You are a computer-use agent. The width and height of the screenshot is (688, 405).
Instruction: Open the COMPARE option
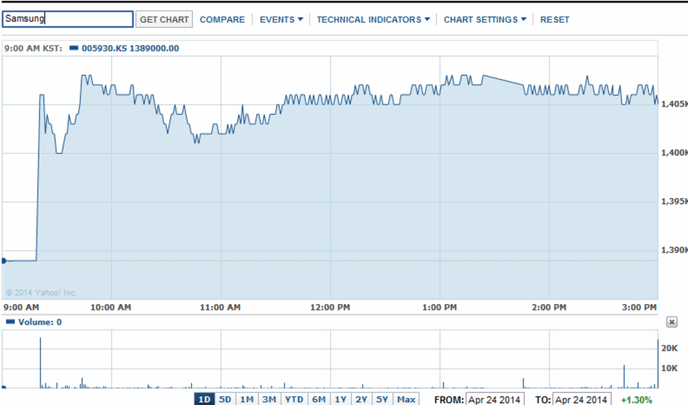222,20
